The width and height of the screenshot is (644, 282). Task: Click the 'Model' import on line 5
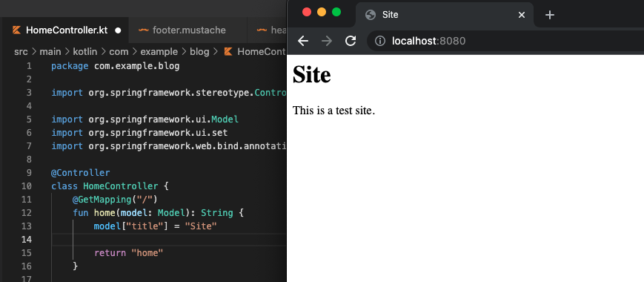pyautogui.click(x=225, y=119)
